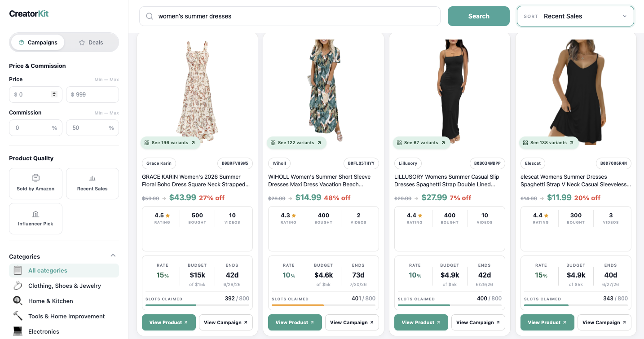Click the B0BRFVH9WS ASIN tag
The height and width of the screenshot is (339, 644).
click(x=235, y=163)
